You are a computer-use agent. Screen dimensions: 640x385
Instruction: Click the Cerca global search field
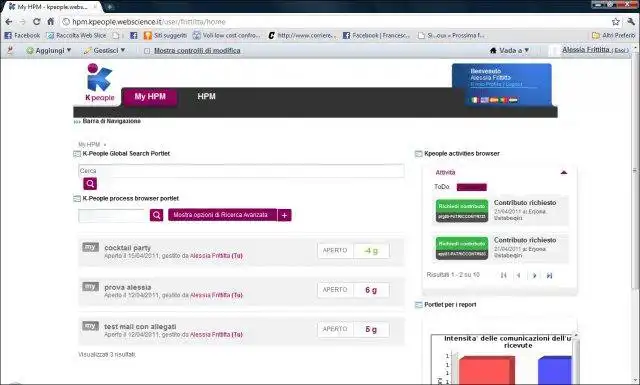pos(241,171)
